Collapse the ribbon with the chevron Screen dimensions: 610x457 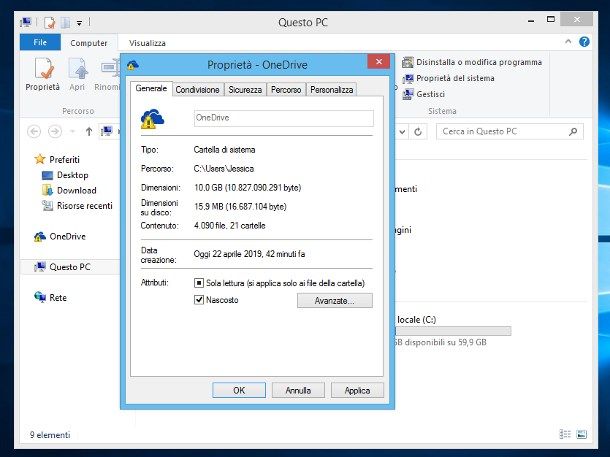(568, 42)
